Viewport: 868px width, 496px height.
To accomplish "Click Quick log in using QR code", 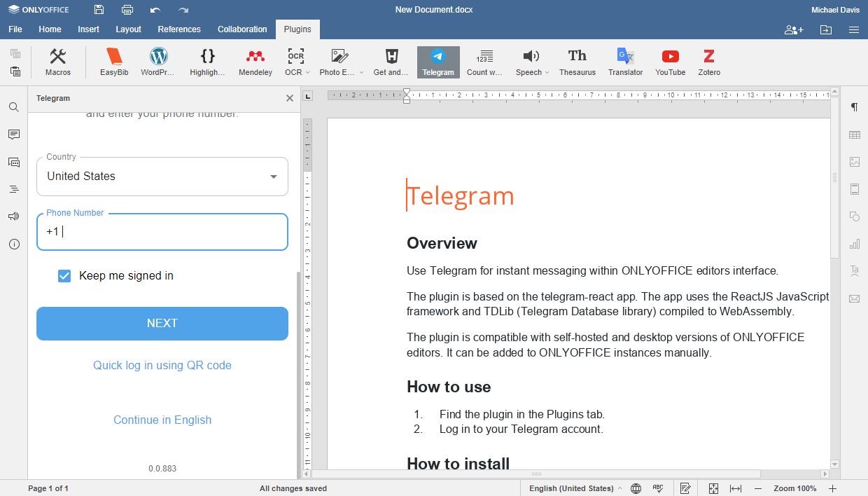I will pos(162,365).
